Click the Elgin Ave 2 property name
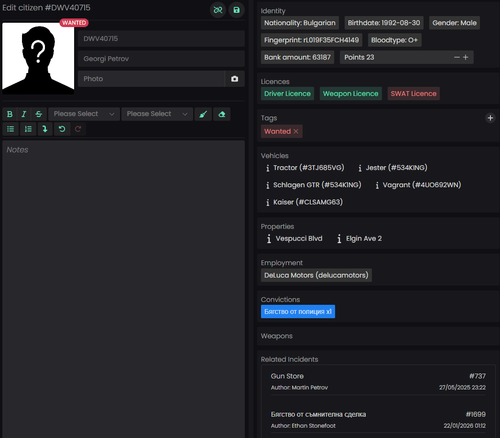Image resolution: width=500 pixels, height=438 pixels. tap(364, 239)
